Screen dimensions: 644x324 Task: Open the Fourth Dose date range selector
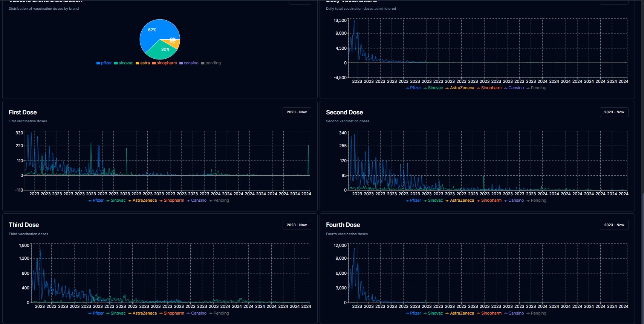point(614,225)
